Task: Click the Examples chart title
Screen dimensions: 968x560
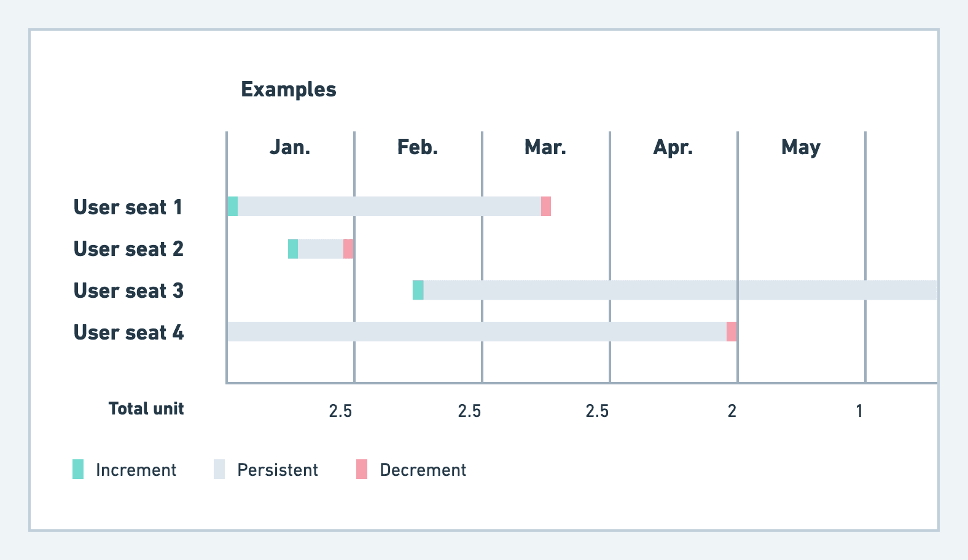Action: click(x=289, y=90)
